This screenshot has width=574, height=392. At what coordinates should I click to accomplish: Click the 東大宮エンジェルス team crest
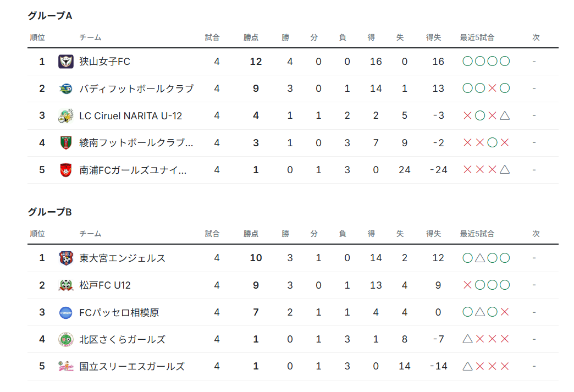pos(66,258)
